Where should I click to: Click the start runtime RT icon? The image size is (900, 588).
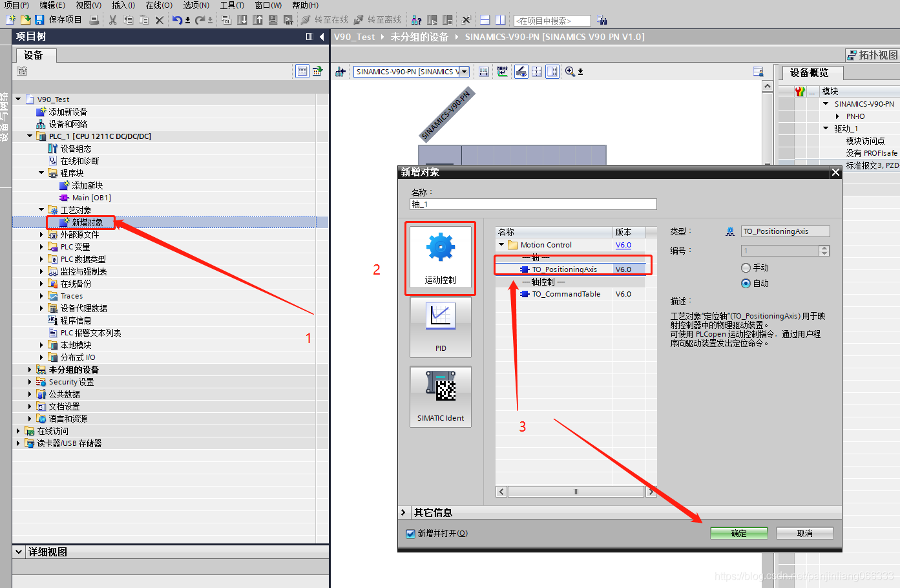point(288,19)
